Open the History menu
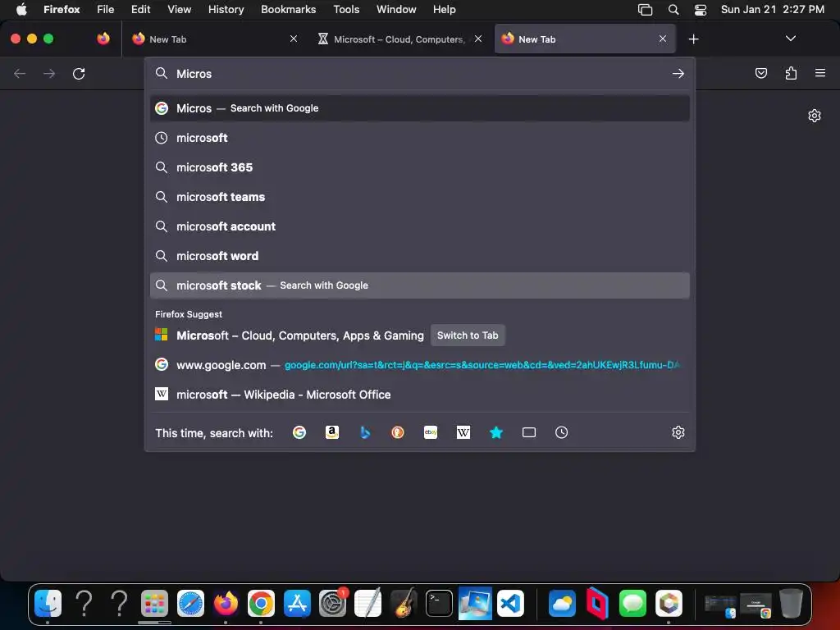This screenshot has width=840, height=630. coord(226,9)
